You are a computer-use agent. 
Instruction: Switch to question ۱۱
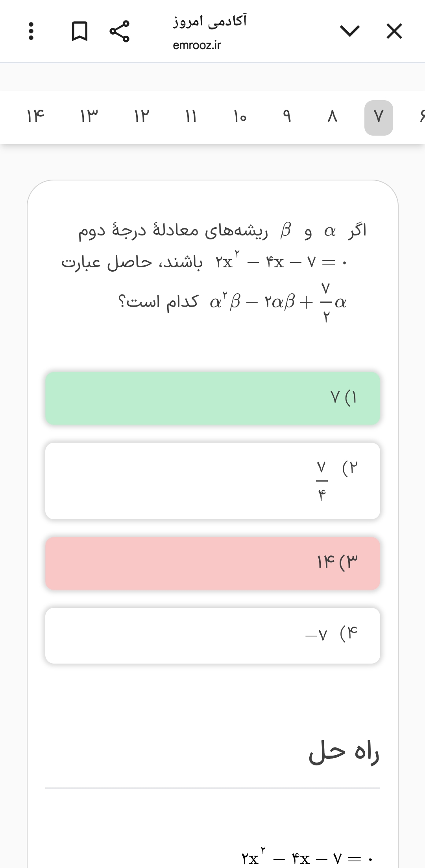191,117
